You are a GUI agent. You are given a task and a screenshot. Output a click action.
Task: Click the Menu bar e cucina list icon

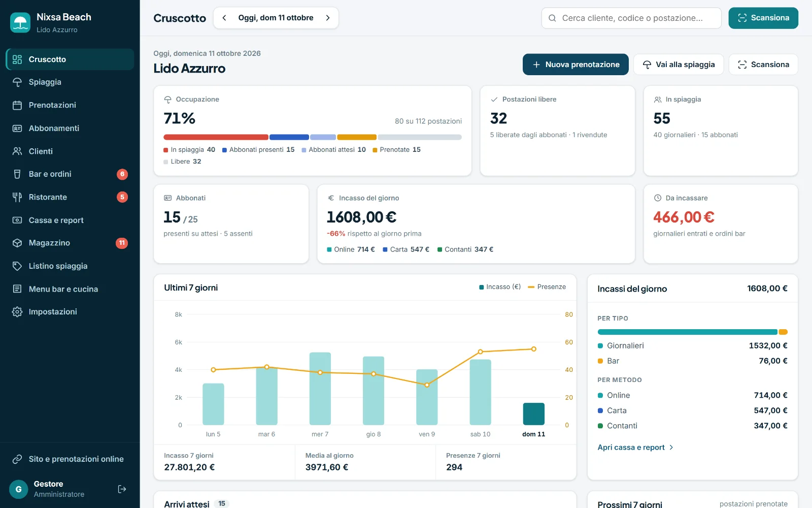(17, 289)
